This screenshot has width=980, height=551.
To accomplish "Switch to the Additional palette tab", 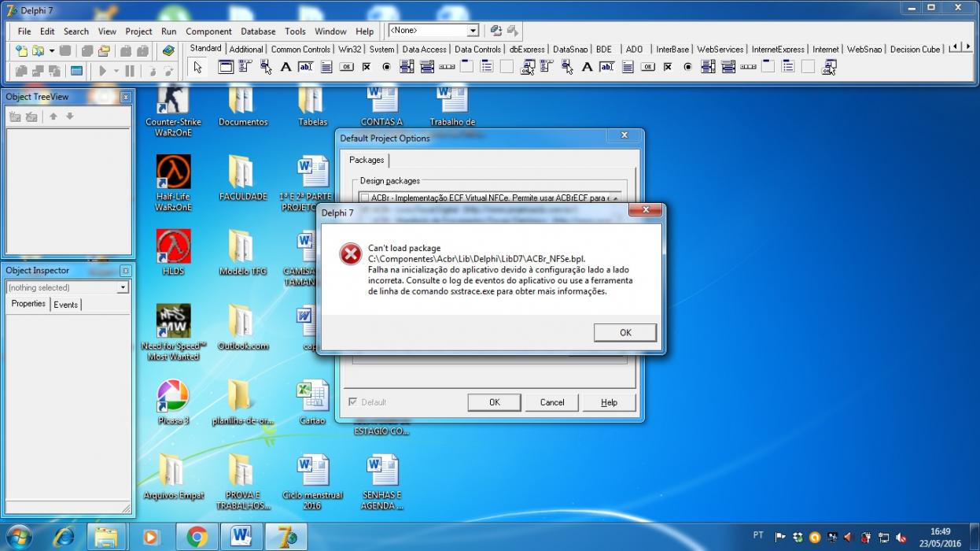I will coord(246,49).
